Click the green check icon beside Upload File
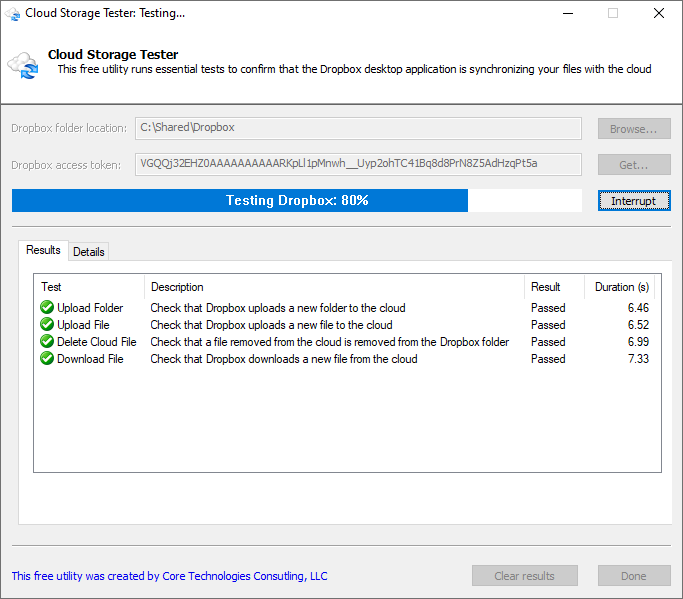Image resolution: width=683 pixels, height=599 pixels. coord(47,325)
